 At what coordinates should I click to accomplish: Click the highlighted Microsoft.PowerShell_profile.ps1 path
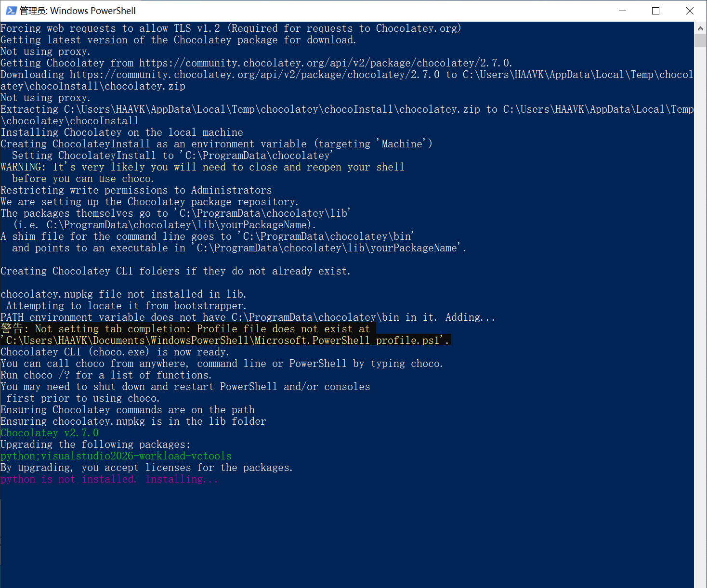pos(226,340)
